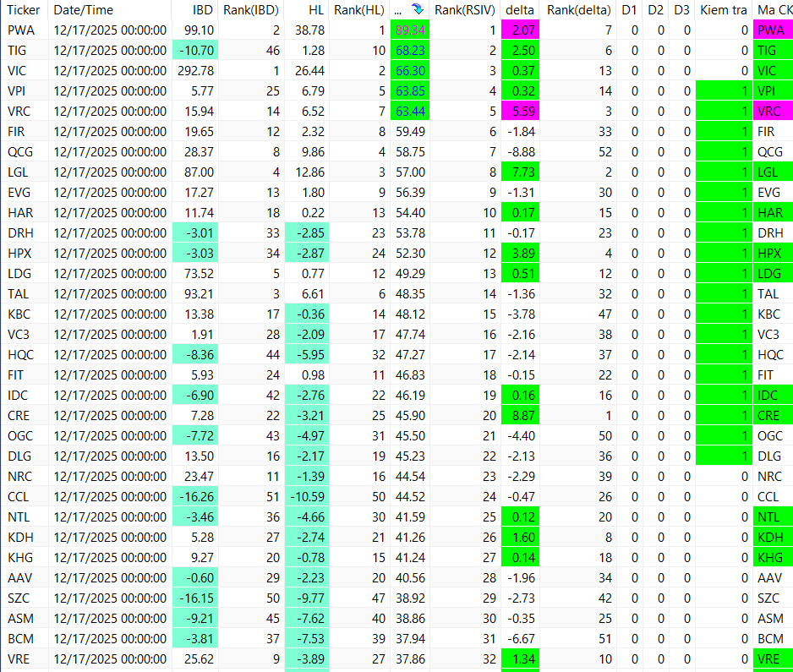
Task: Click the delta value -8.88
Action: click(520, 151)
